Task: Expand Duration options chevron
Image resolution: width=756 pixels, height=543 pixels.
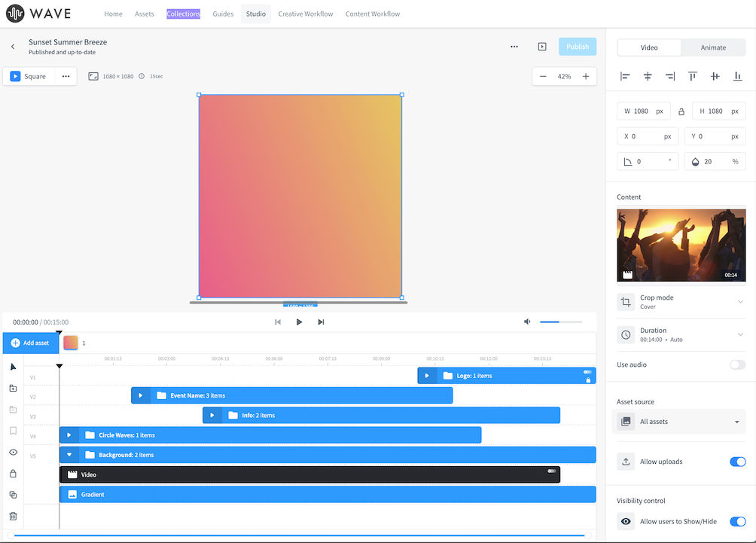Action: pos(740,334)
